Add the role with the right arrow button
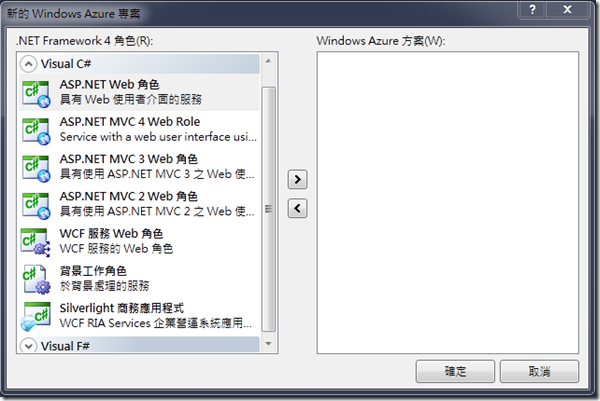The image size is (600, 401). 297,179
